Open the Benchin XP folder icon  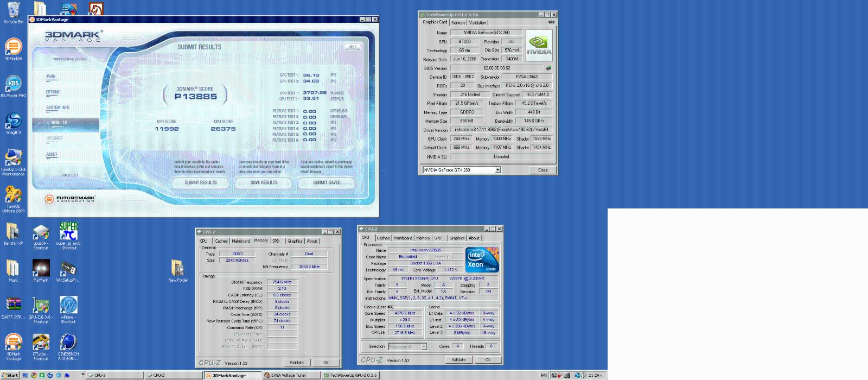[13, 234]
